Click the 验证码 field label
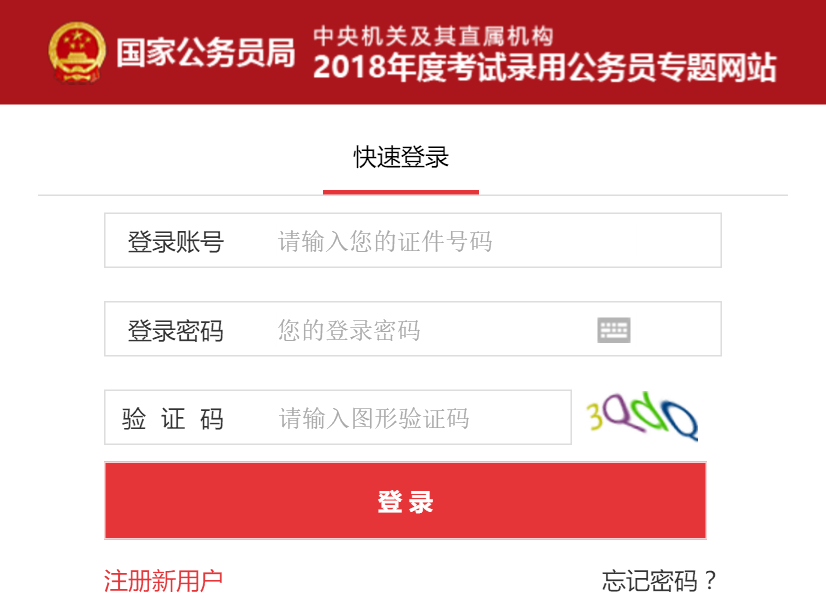This screenshot has width=826, height=611. [x=173, y=419]
